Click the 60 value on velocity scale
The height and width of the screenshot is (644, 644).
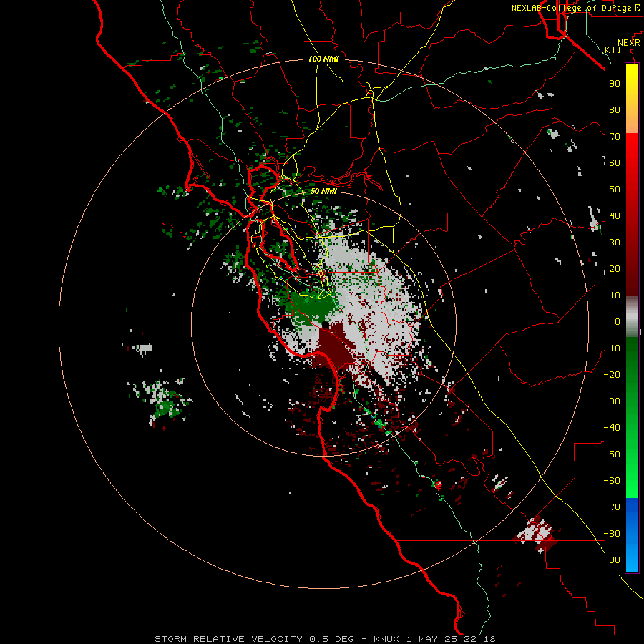(615, 162)
